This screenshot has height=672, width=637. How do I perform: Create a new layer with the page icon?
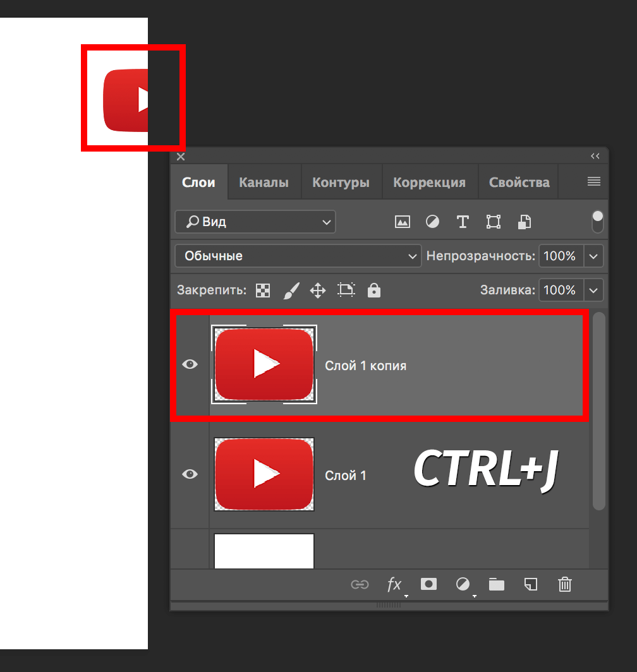pos(531,585)
